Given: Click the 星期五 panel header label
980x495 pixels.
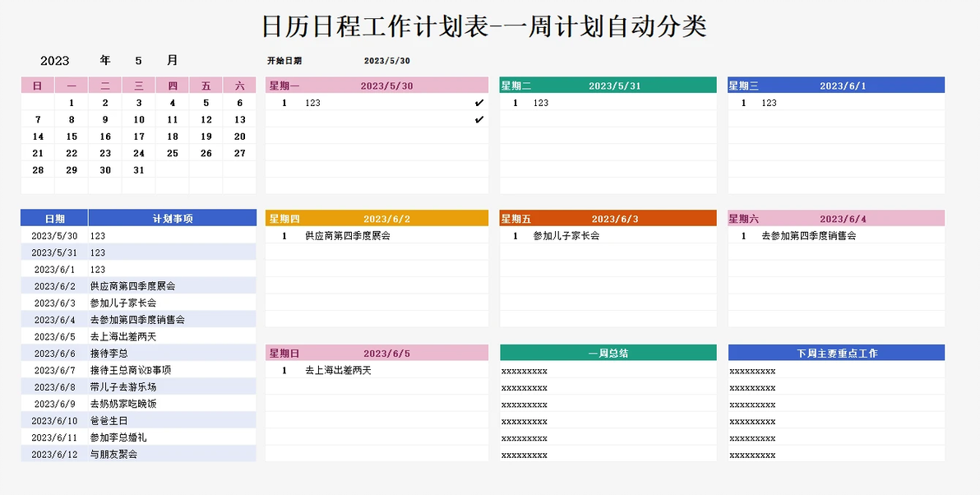Looking at the screenshot, I should [516, 219].
